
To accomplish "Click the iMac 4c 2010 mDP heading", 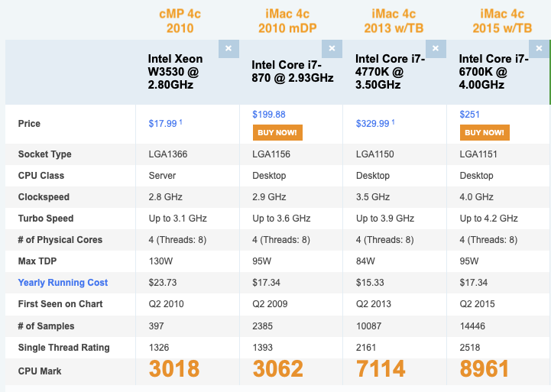I will click(287, 21).
